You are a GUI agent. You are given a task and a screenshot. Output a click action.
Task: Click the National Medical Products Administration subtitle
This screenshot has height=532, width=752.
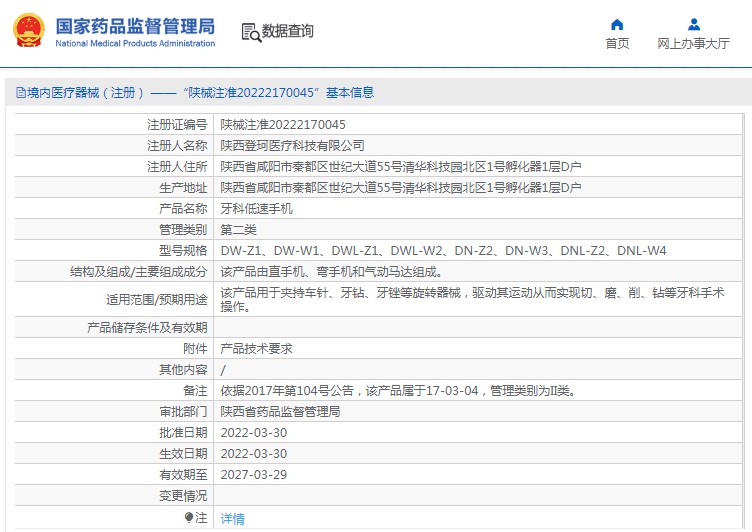(135, 43)
